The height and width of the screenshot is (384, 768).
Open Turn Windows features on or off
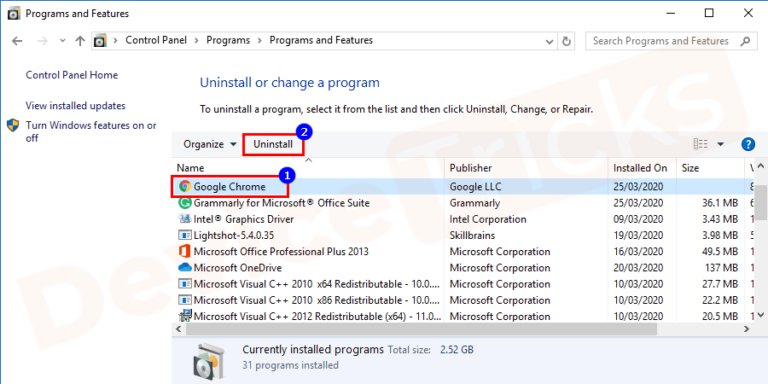click(91, 132)
